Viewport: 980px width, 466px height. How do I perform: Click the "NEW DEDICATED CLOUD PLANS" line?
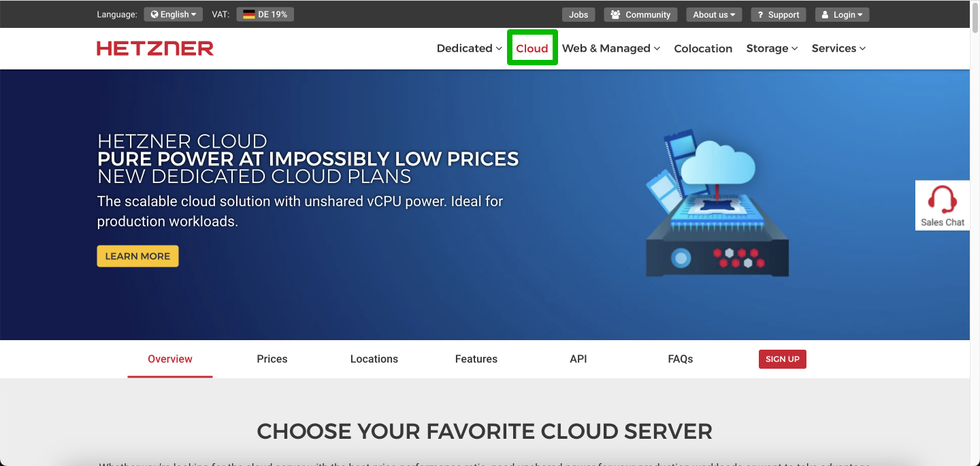pos(255,177)
